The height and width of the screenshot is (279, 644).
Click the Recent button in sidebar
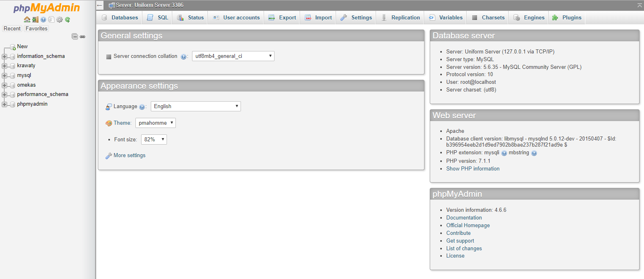click(12, 29)
